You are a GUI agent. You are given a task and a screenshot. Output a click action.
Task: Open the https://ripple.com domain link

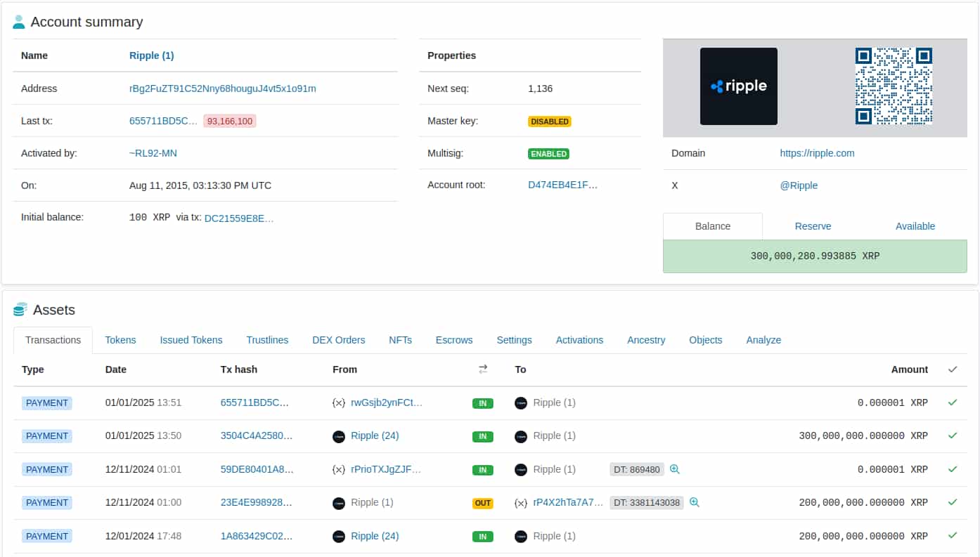(817, 153)
